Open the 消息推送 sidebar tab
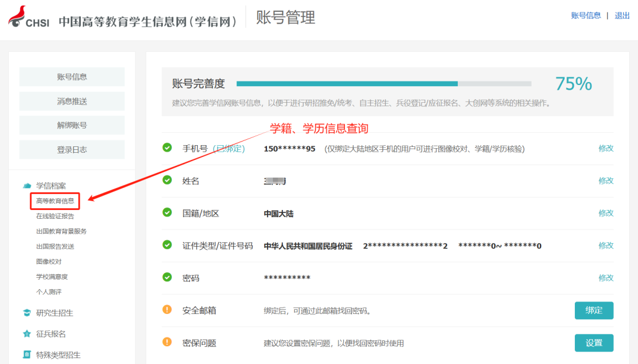 [72, 101]
